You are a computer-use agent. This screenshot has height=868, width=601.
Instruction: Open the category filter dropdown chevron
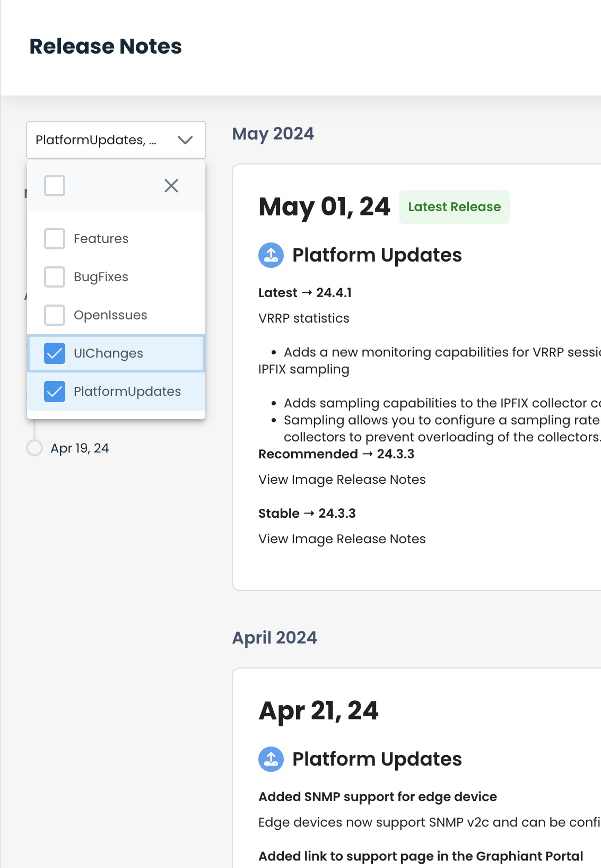point(185,140)
